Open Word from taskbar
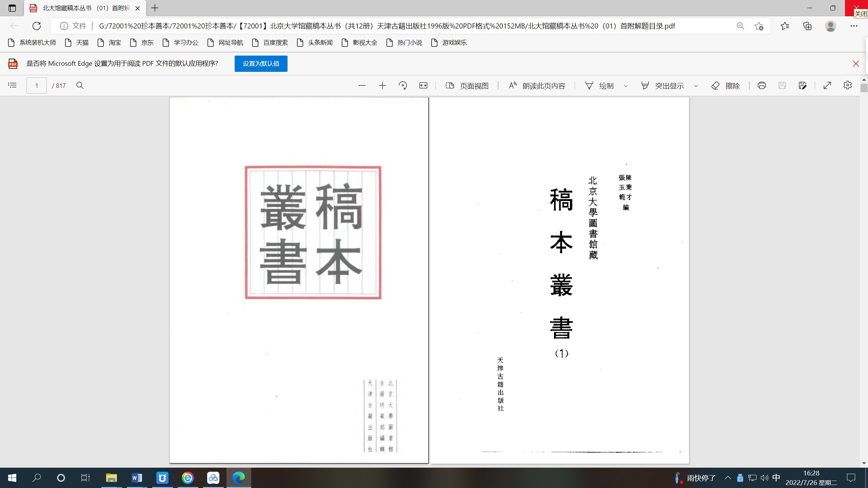Viewport: 868px width, 488px height. 137,478
